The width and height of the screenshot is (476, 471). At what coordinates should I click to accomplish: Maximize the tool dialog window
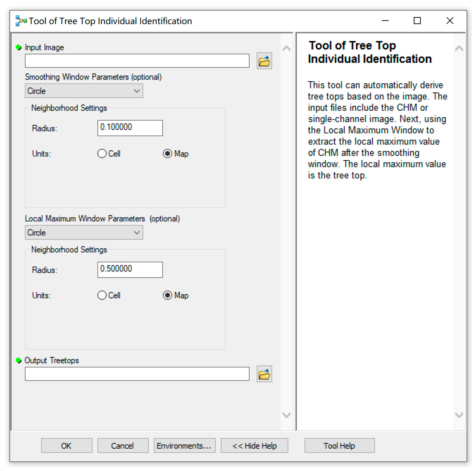pyautogui.click(x=417, y=21)
